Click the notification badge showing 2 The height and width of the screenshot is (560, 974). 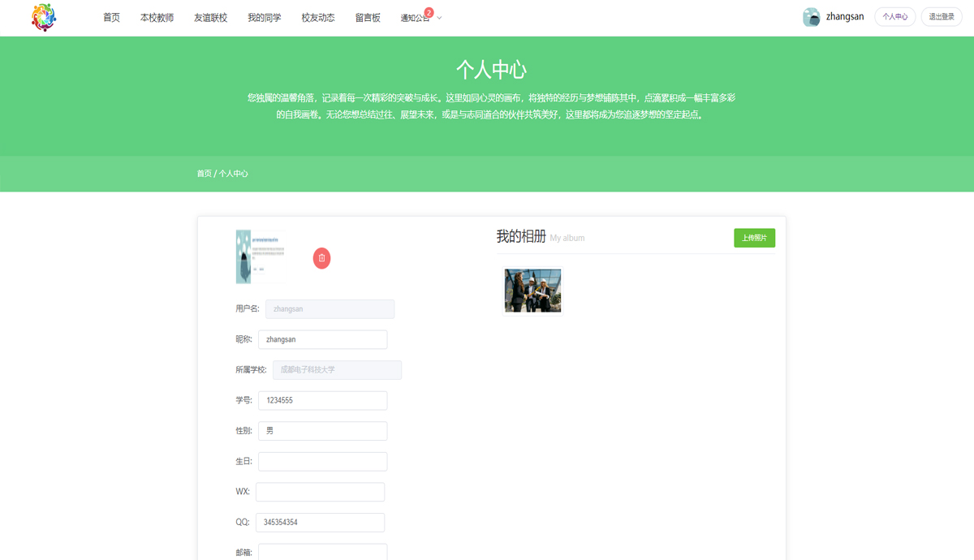429,12
